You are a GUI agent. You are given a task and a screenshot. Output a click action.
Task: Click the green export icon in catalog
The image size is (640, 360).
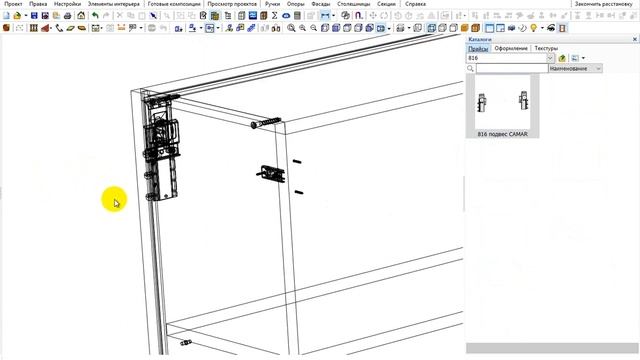562,58
